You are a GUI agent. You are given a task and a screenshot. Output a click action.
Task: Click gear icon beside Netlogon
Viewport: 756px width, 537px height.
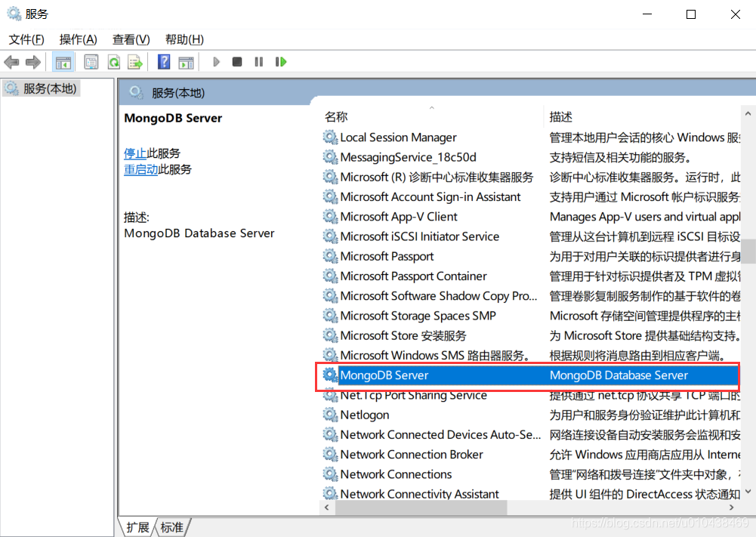330,415
